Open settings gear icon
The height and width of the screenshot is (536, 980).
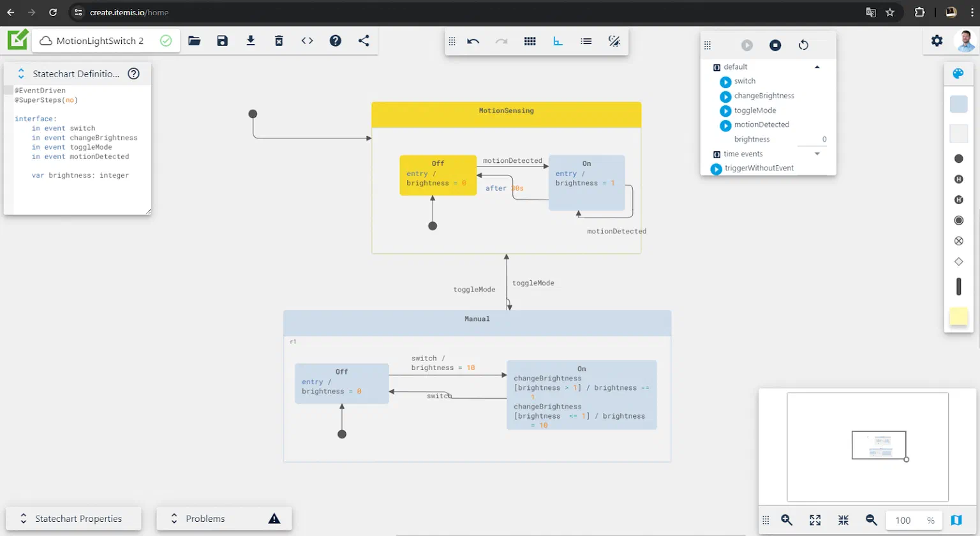937,41
